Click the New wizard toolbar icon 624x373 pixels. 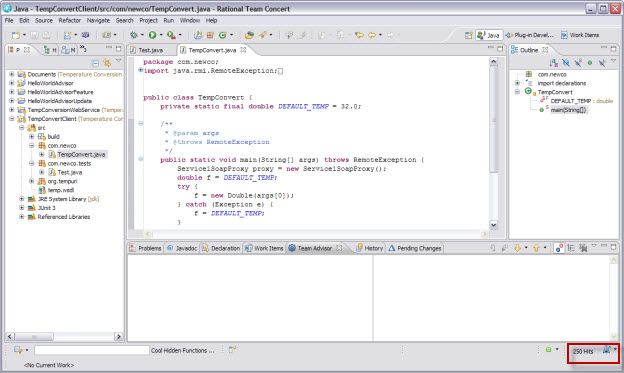click(x=16, y=35)
